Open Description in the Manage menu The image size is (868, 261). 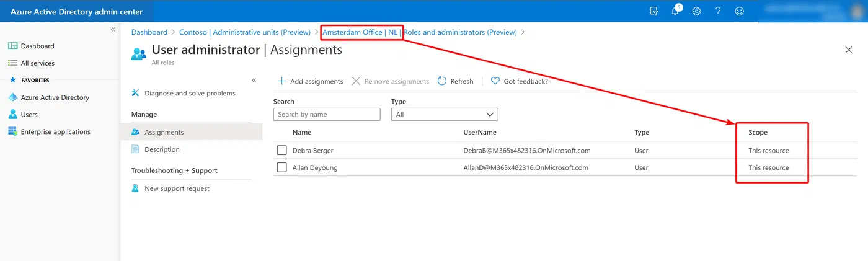[162, 149]
